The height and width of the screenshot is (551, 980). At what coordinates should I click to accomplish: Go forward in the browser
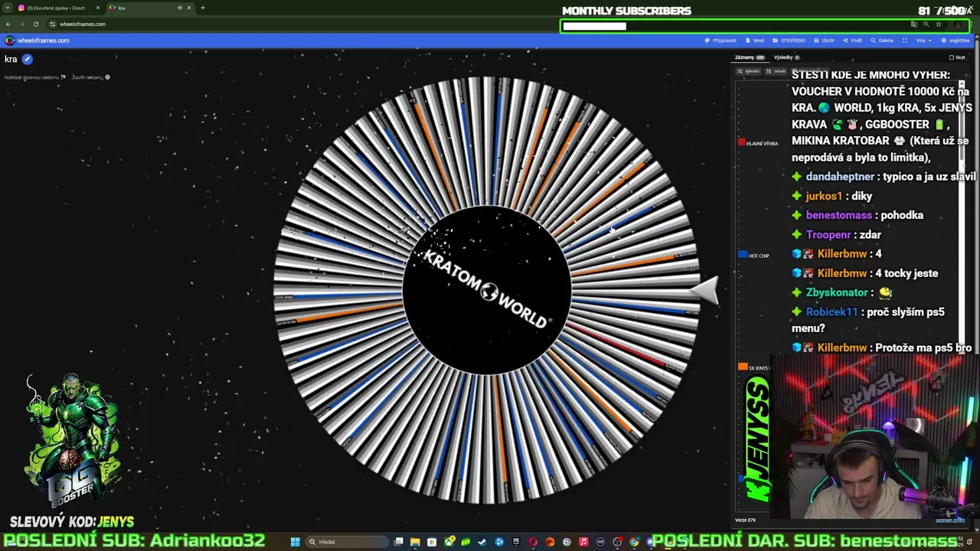point(21,24)
